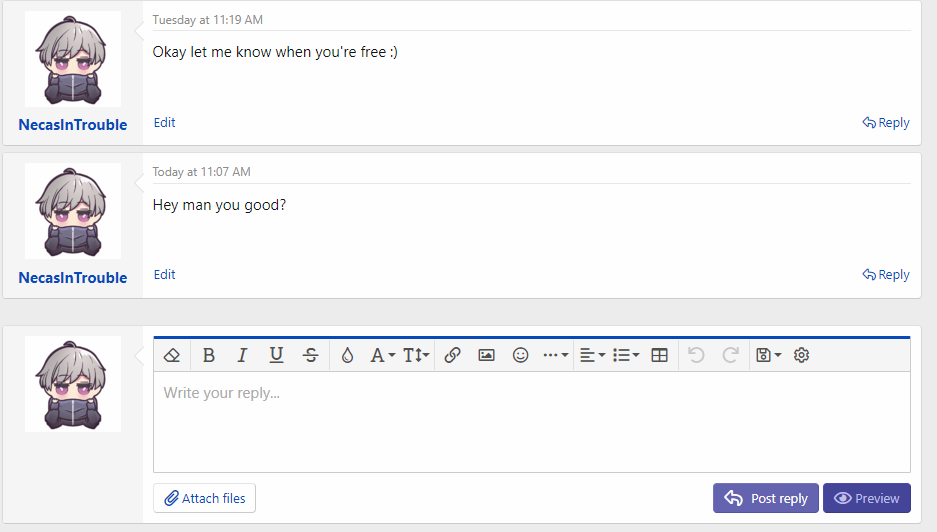Screen dimensions: 937x532
Task: Toggle underline text formatting
Action: (x=277, y=355)
